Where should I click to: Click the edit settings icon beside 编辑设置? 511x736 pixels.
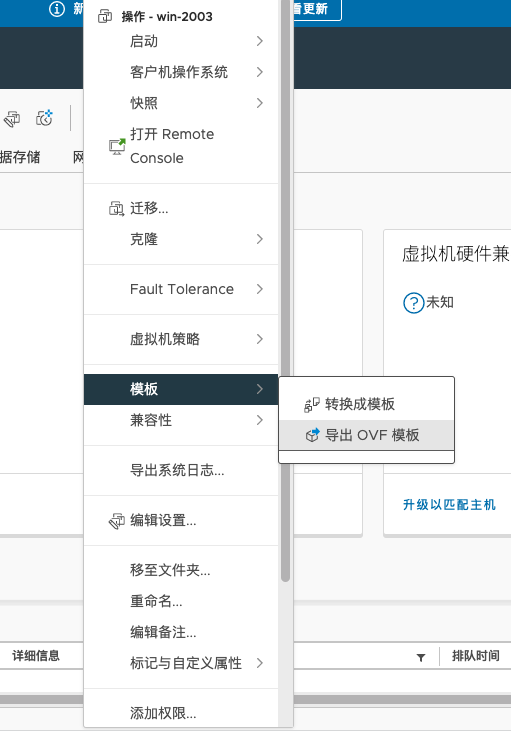point(117,521)
